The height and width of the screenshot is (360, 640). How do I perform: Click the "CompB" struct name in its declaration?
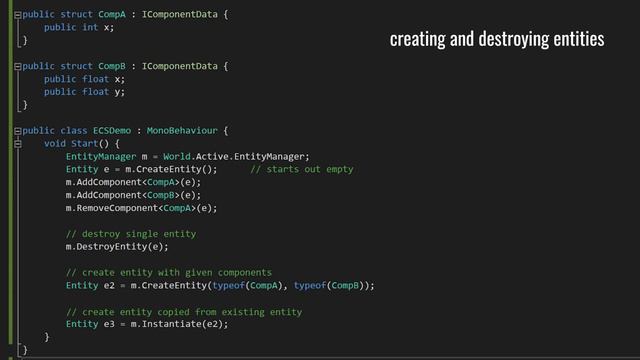(x=112, y=66)
